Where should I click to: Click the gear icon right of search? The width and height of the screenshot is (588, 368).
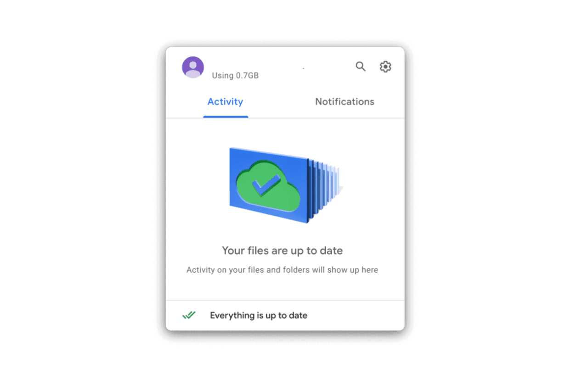pyautogui.click(x=385, y=67)
